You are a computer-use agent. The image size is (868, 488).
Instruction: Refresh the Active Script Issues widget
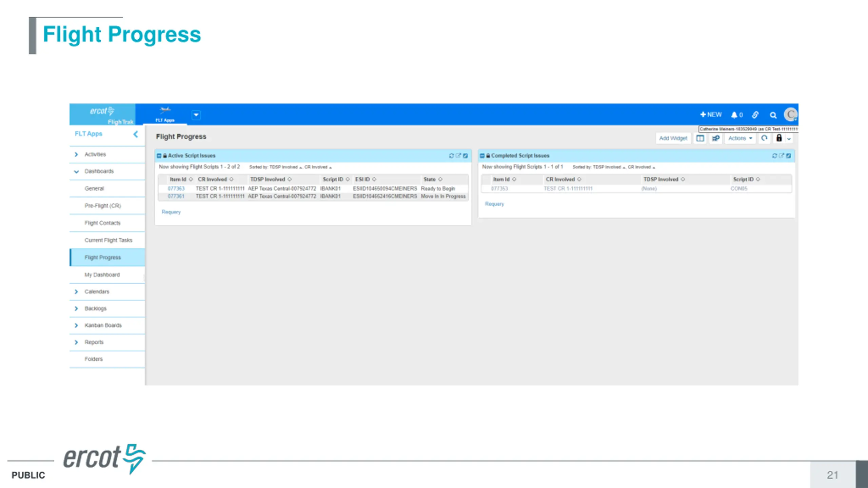tap(451, 156)
